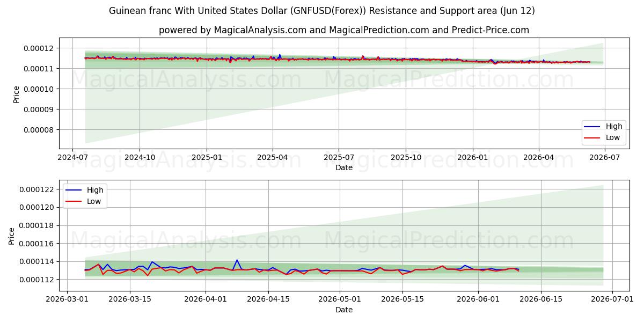Click the 2026-04-01 tick label
The width and height of the screenshot is (644, 322).
click(x=206, y=299)
